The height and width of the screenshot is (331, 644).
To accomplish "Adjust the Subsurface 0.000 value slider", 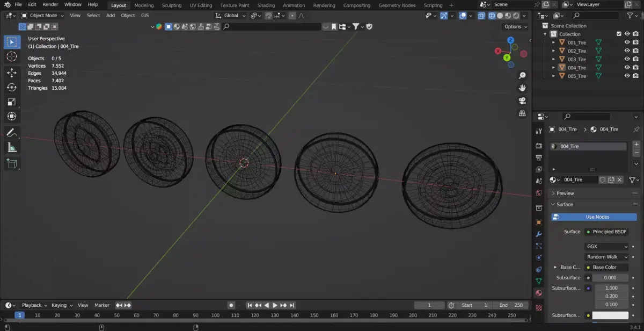I will click(x=610, y=278).
